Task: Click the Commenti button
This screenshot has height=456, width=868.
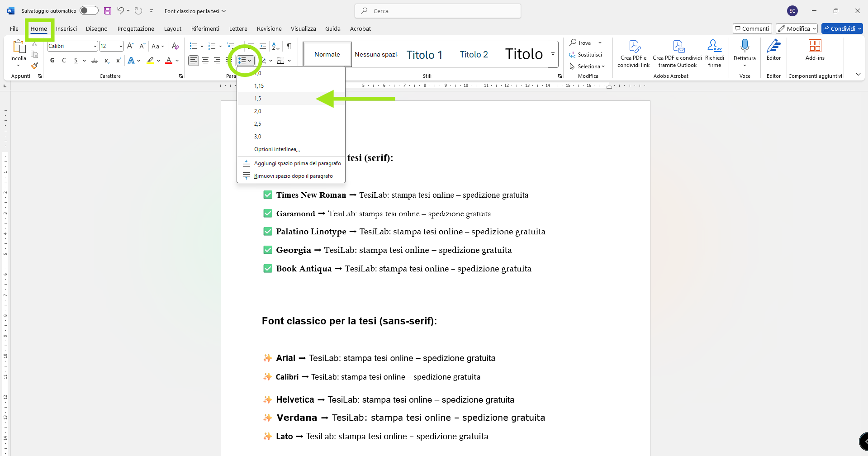Action: pyautogui.click(x=752, y=28)
